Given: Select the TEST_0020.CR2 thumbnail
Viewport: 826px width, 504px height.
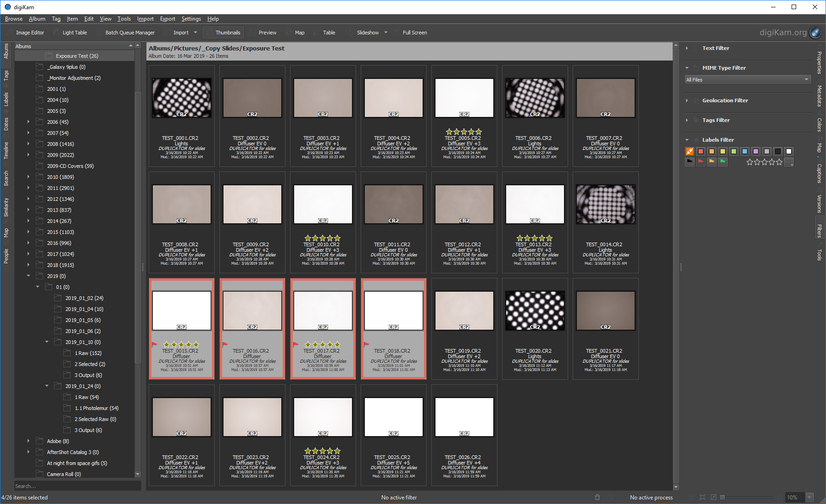Looking at the screenshot, I should [x=535, y=311].
